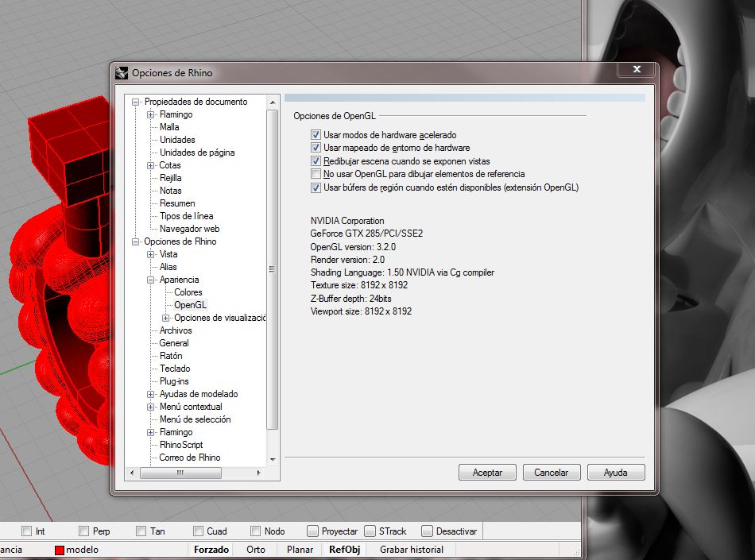
Task: Click the GeForce GTX 285/PCI/SSE2 text
Action: 366,234
